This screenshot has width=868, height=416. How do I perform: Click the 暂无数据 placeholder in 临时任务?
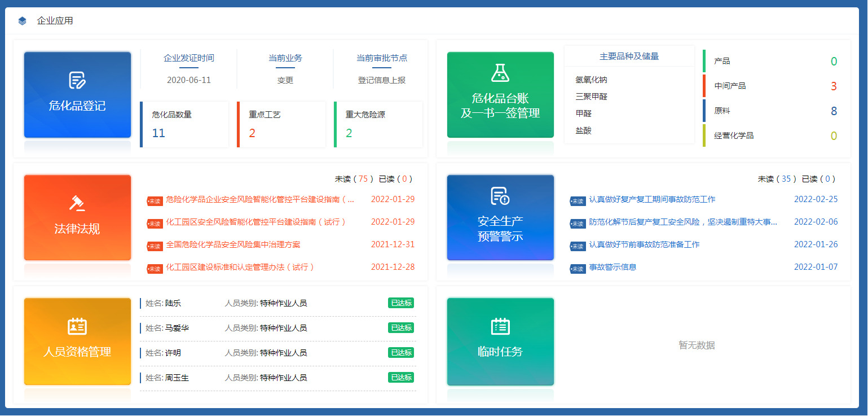click(x=697, y=345)
